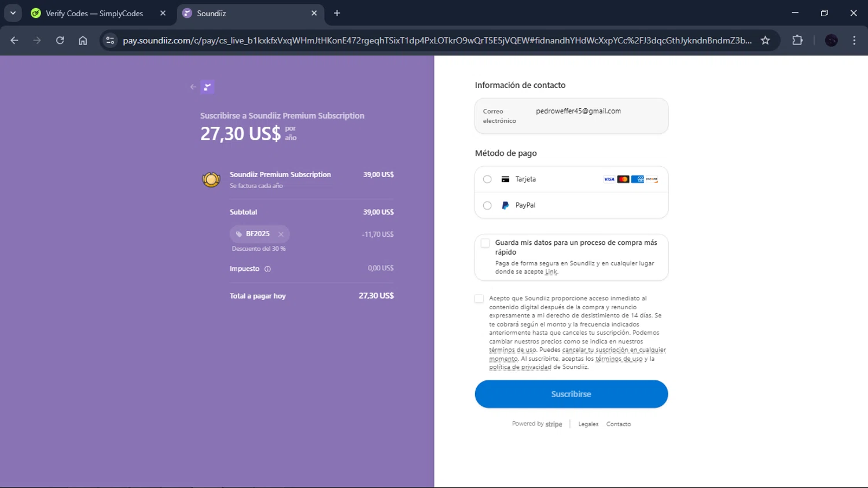
Task: Go to browser home page
Action: click(83, 41)
